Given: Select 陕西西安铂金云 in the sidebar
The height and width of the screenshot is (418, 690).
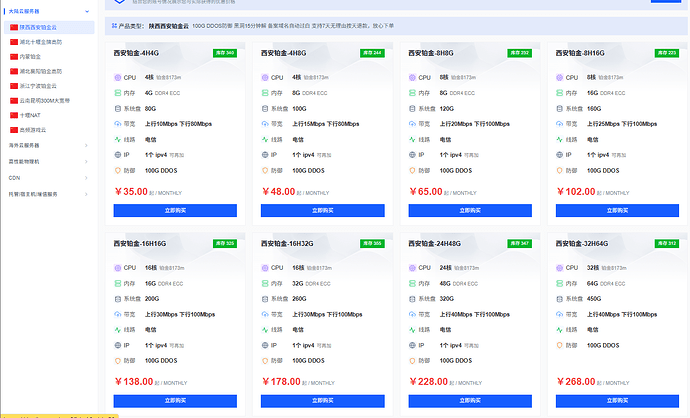Looking at the screenshot, I should pyautogui.click(x=49, y=27).
